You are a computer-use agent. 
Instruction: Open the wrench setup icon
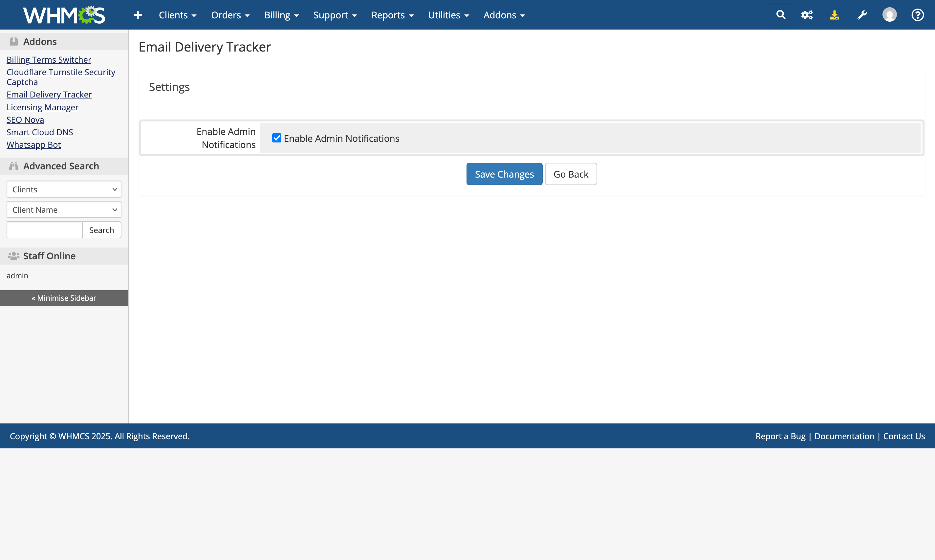pos(862,15)
